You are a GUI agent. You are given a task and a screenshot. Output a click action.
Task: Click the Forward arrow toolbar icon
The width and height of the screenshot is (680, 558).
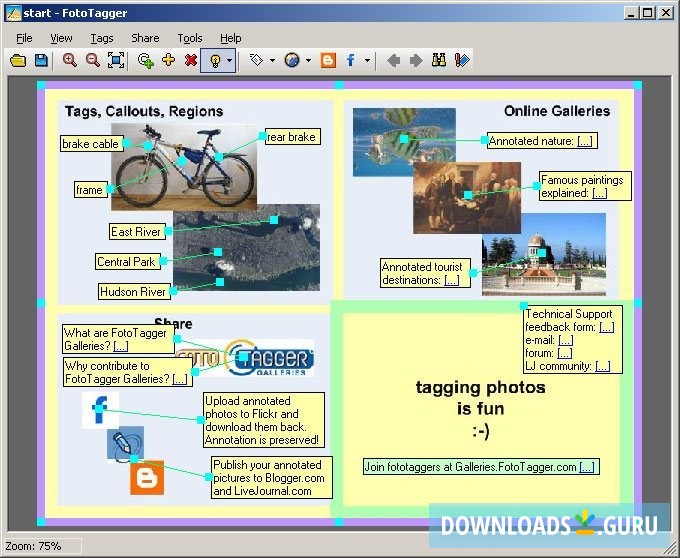click(x=416, y=60)
